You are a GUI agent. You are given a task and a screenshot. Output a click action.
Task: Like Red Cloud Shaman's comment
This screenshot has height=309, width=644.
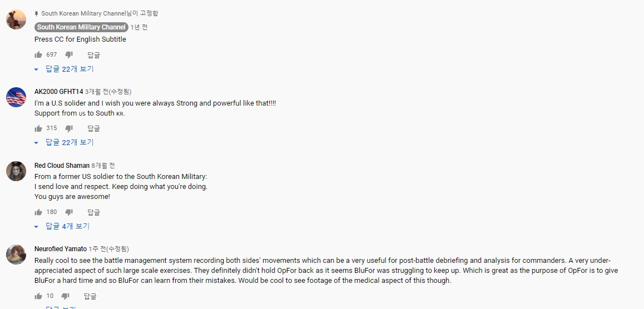coord(38,212)
